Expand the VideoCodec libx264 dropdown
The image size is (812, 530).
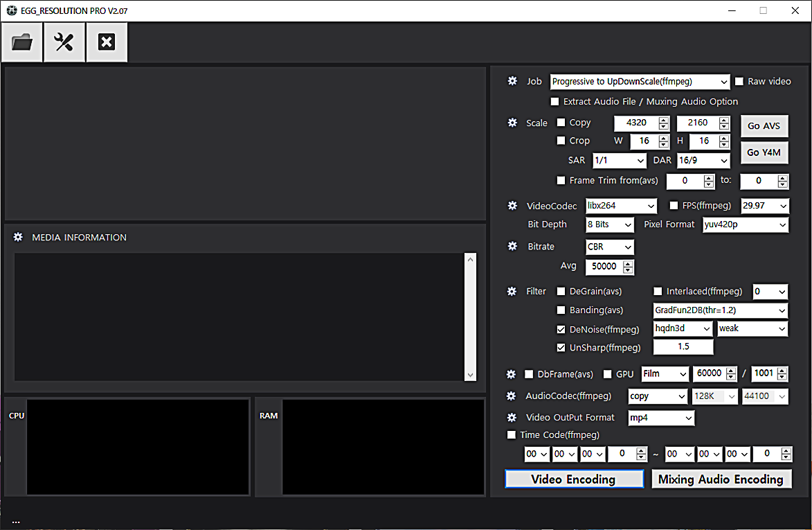(622, 206)
